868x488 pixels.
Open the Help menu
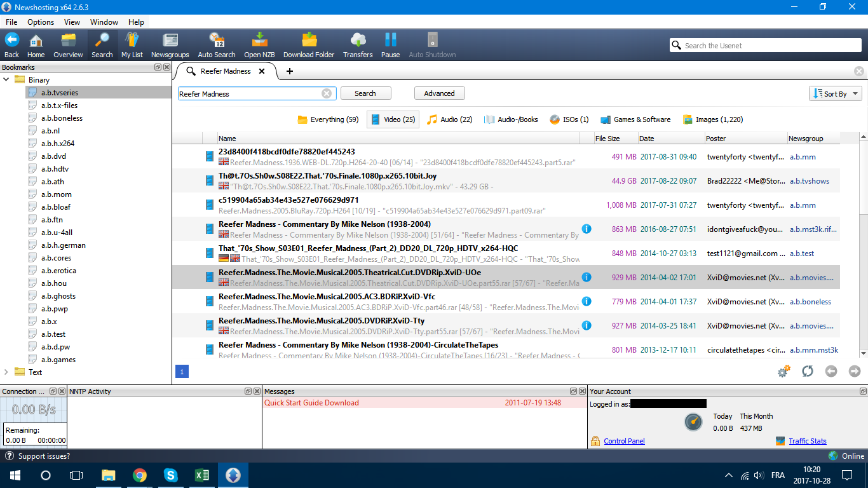pos(136,22)
